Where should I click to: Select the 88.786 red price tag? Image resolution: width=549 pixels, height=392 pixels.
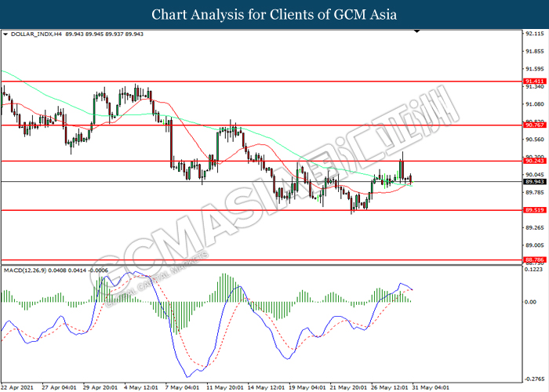pyautogui.click(x=535, y=260)
